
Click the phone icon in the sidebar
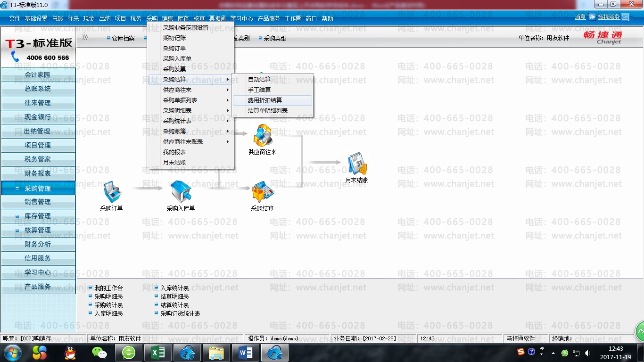tap(15, 57)
